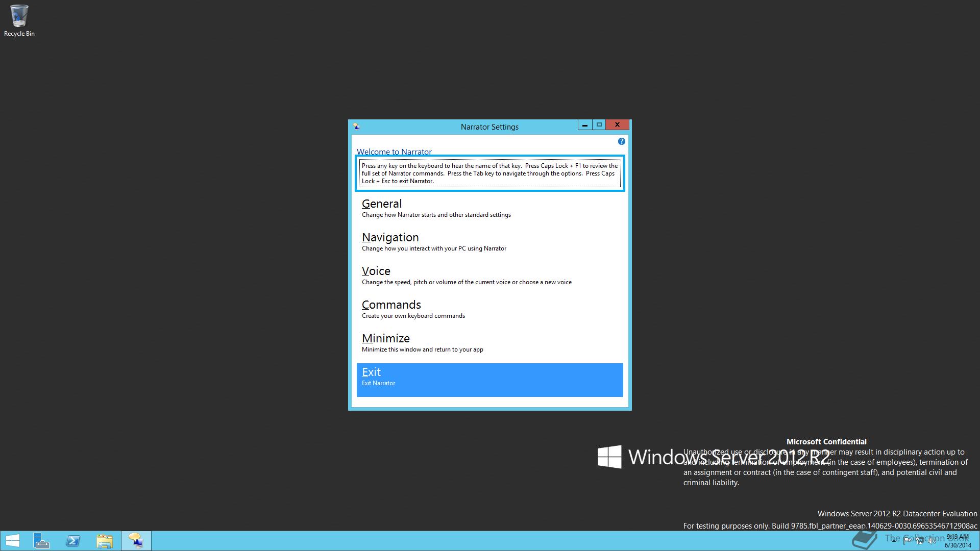Open the network tray icon
Image resolution: width=980 pixels, height=551 pixels.
(x=919, y=541)
